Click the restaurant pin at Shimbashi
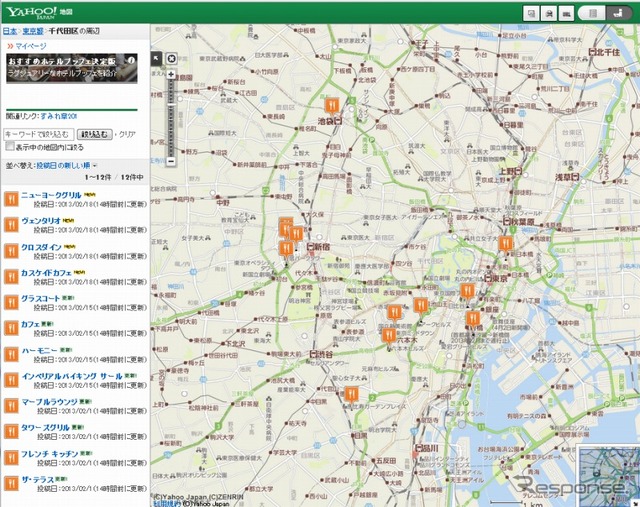The width and height of the screenshot is (640, 507). point(473,318)
